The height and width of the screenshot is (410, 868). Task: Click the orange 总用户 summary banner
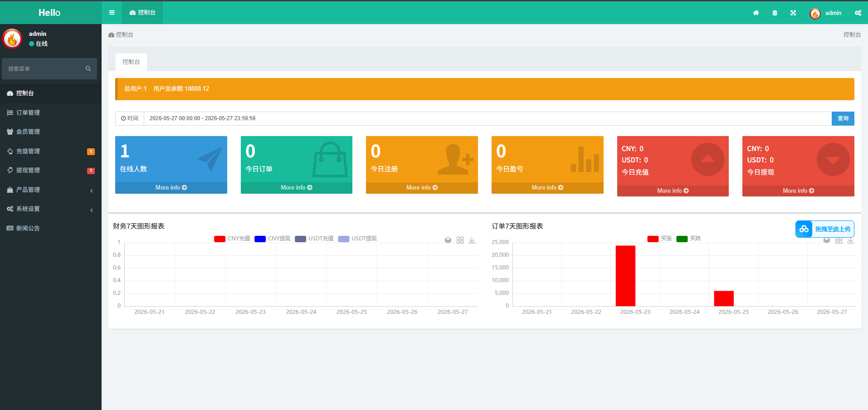click(x=485, y=89)
